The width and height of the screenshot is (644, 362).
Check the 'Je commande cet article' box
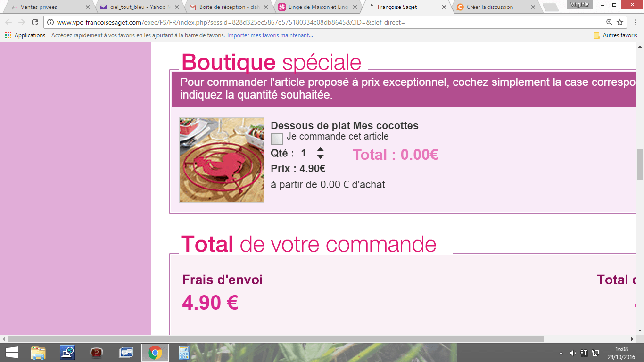tap(277, 139)
